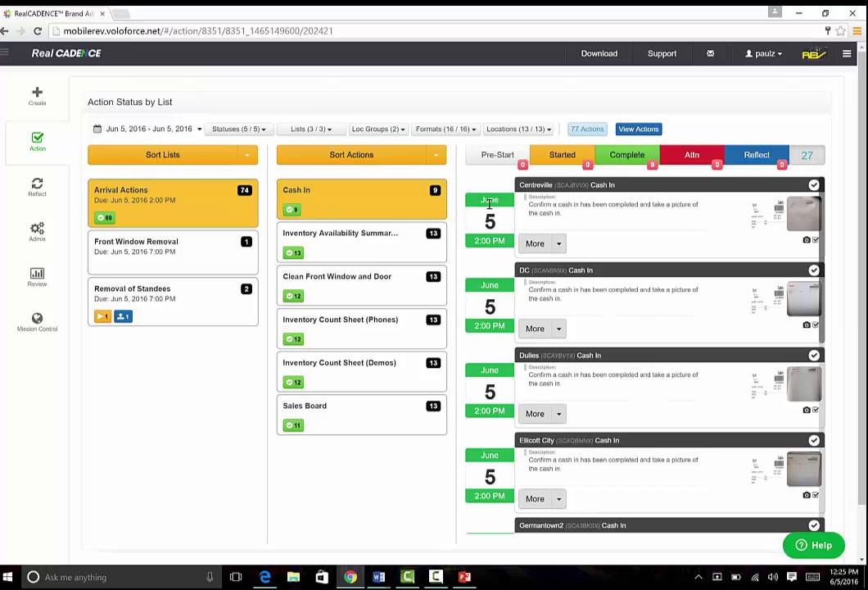Image resolution: width=868 pixels, height=590 pixels.
Task: Open the date range dropdown
Action: 147,129
